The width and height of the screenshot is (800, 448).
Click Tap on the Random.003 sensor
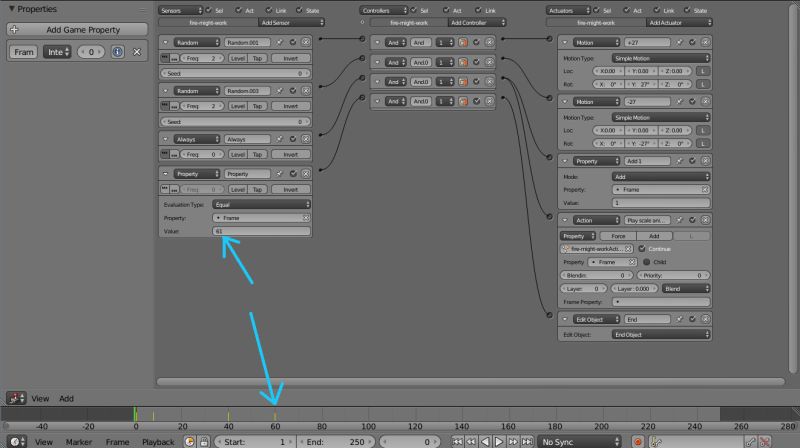tap(257, 106)
